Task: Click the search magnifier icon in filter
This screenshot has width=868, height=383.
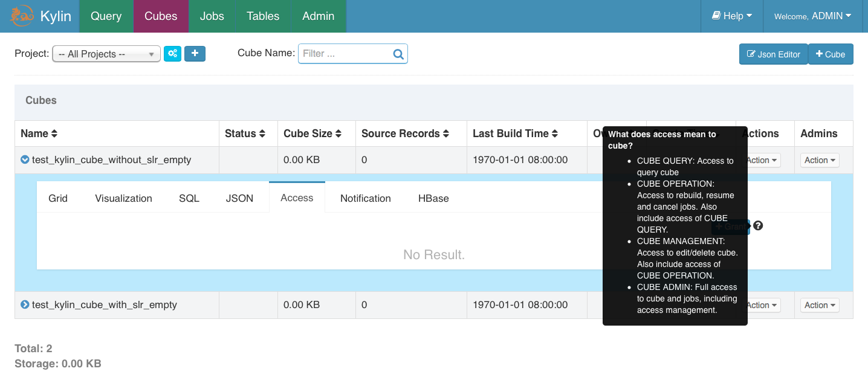Action: point(398,54)
